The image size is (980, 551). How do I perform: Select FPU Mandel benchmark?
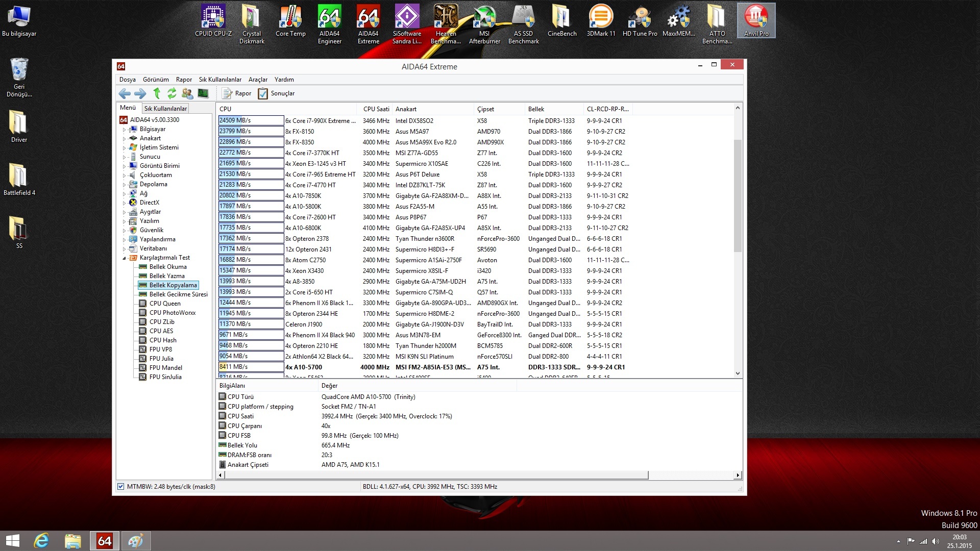click(x=165, y=368)
